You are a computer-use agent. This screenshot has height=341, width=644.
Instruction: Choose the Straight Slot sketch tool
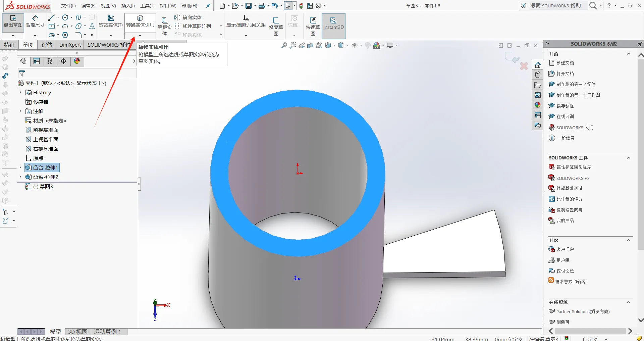coord(52,35)
